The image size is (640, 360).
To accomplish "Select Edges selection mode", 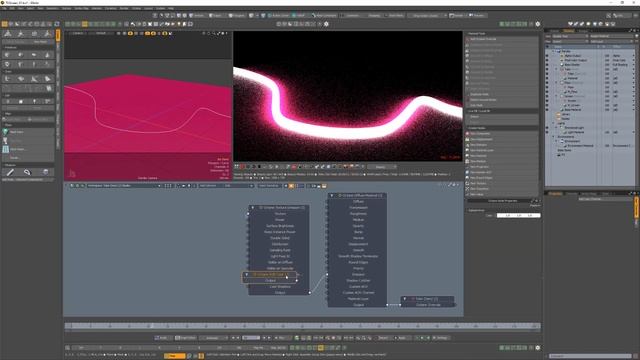I will (215, 16).
